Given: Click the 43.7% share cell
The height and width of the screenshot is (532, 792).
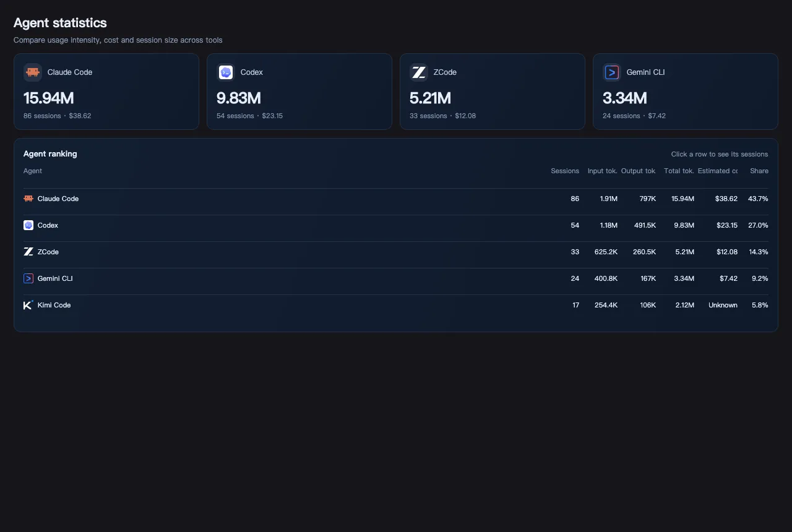Looking at the screenshot, I should coord(758,199).
